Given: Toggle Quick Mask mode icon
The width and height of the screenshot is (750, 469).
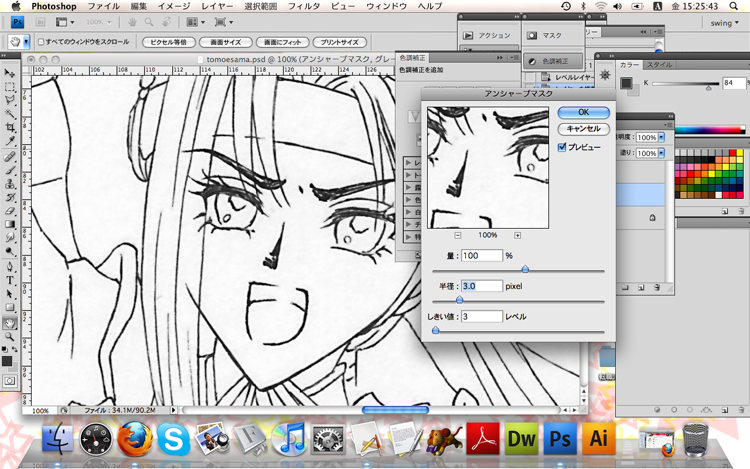Looking at the screenshot, I should click(x=9, y=381).
